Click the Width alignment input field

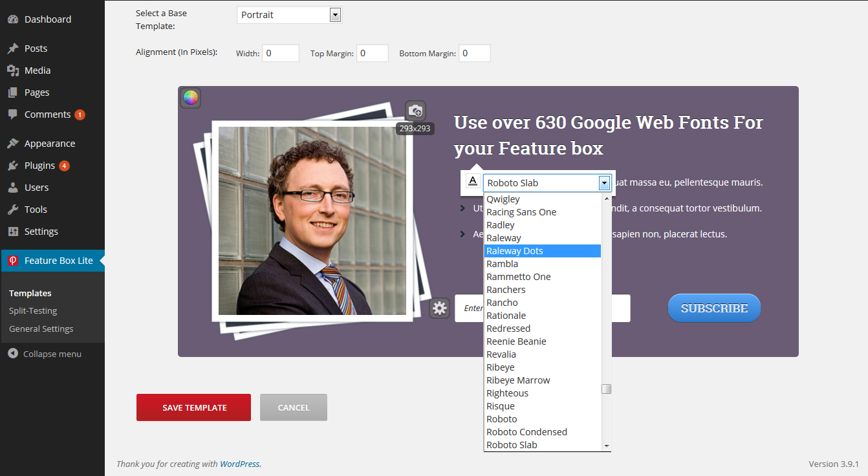281,53
